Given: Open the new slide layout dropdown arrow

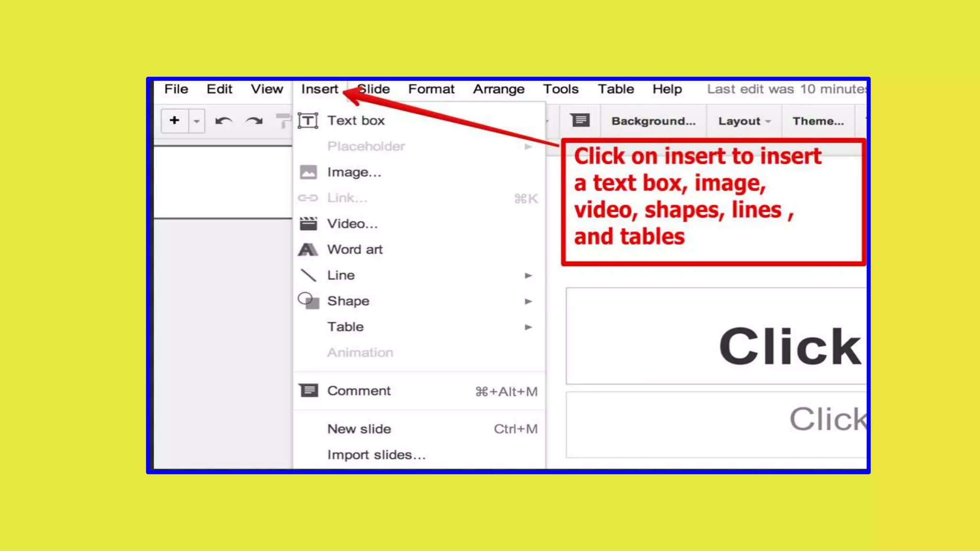Looking at the screenshot, I should click(x=197, y=121).
